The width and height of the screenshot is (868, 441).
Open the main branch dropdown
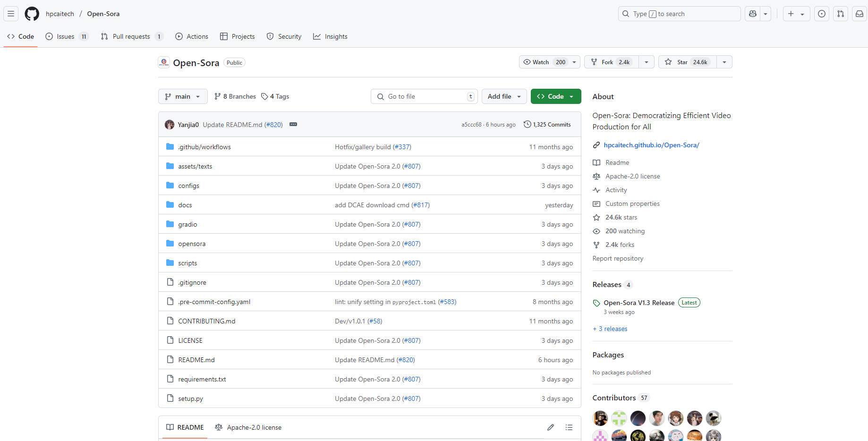point(183,96)
